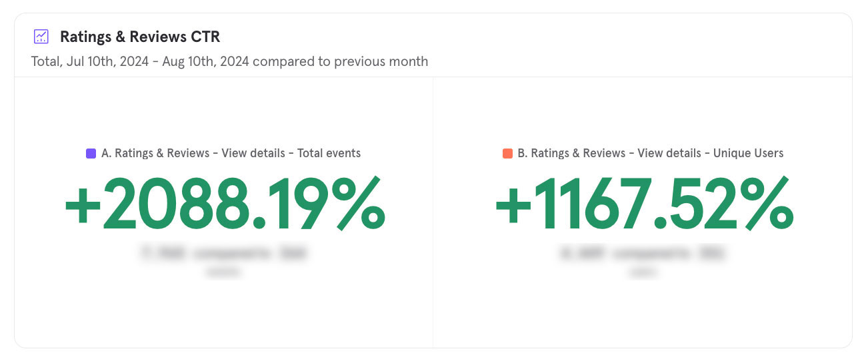Click the A. Ratings & Reviews label prefix

pos(155,153)
